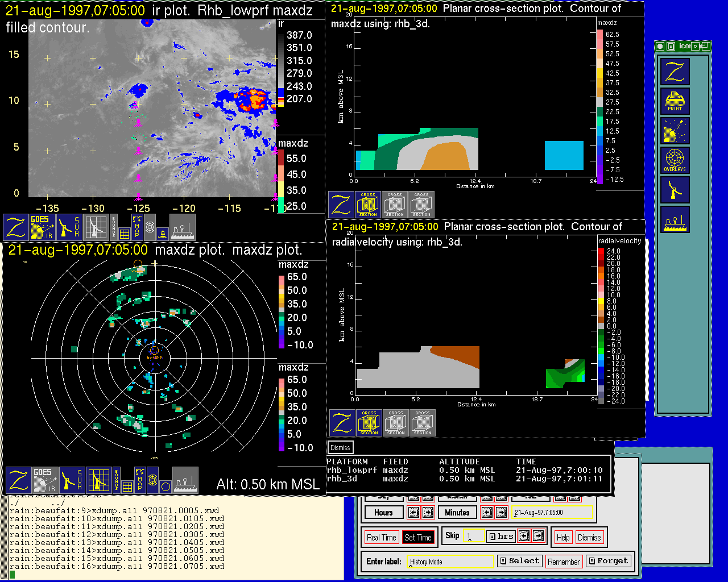Toggle the BOUNDS icon in the ir plot toolbar

(x=113, y=227)
